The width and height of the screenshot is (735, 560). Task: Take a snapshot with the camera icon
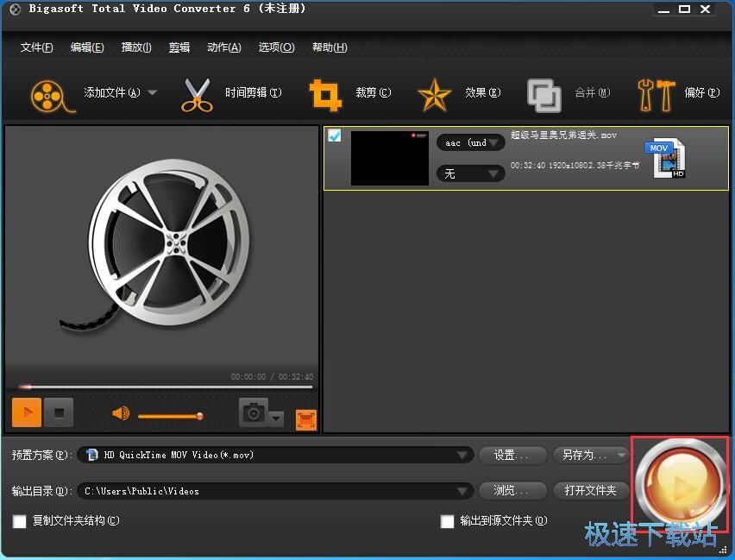(x=254, y=412)
